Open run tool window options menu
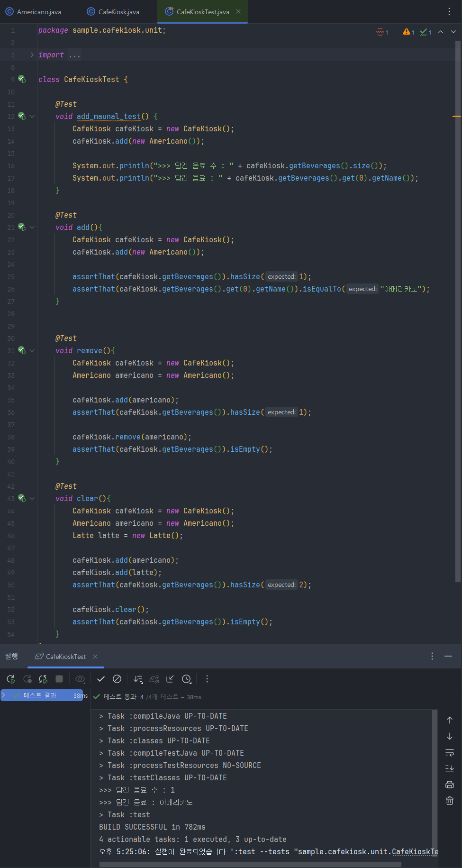The height and width of the screenshot is (868, 462). (432, 656)
